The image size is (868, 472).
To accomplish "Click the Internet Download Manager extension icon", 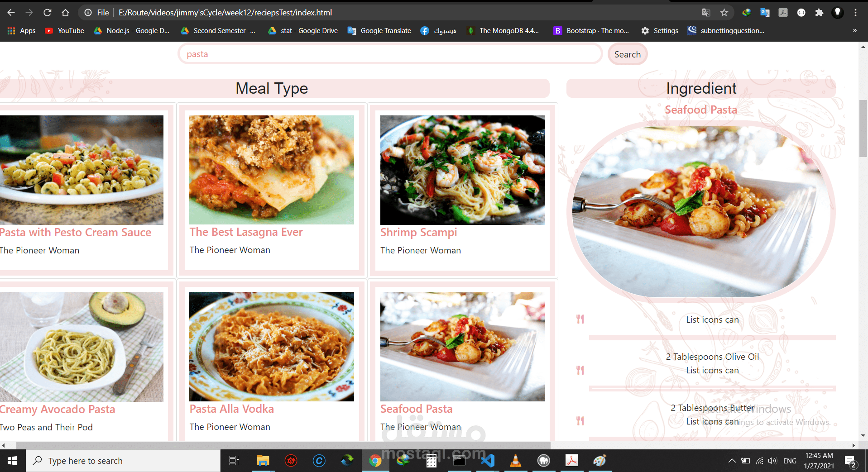I will [747, 12].
